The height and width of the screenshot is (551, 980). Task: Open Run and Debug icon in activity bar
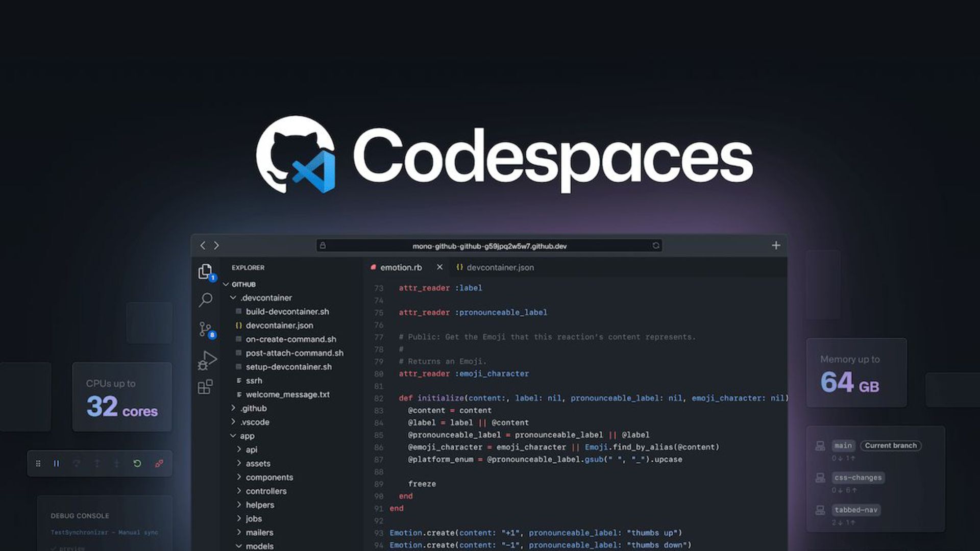click(207, 360)
